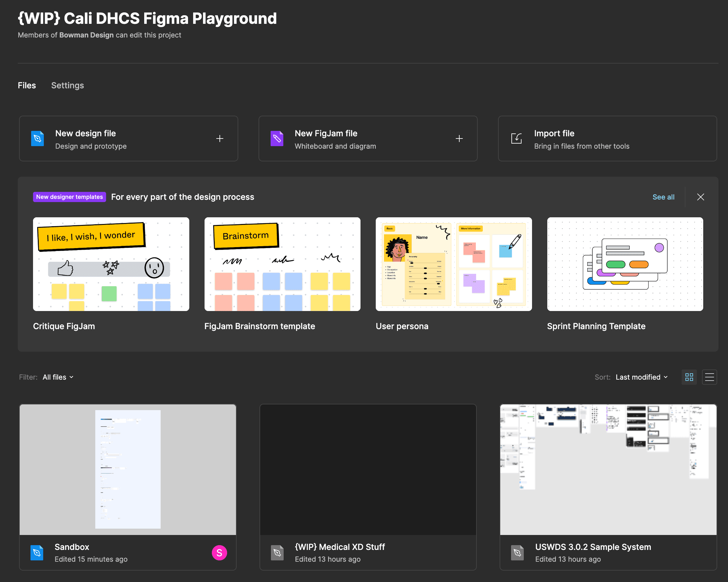Open the All files filter dropdown

point(58,377)
